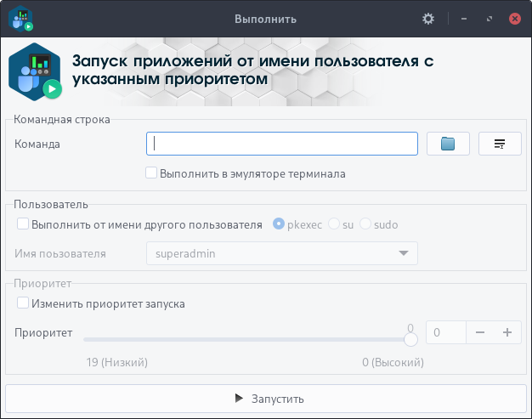Select the pkexec radio button
Viewport: 532px width, 419px height.
coord(279,225)
